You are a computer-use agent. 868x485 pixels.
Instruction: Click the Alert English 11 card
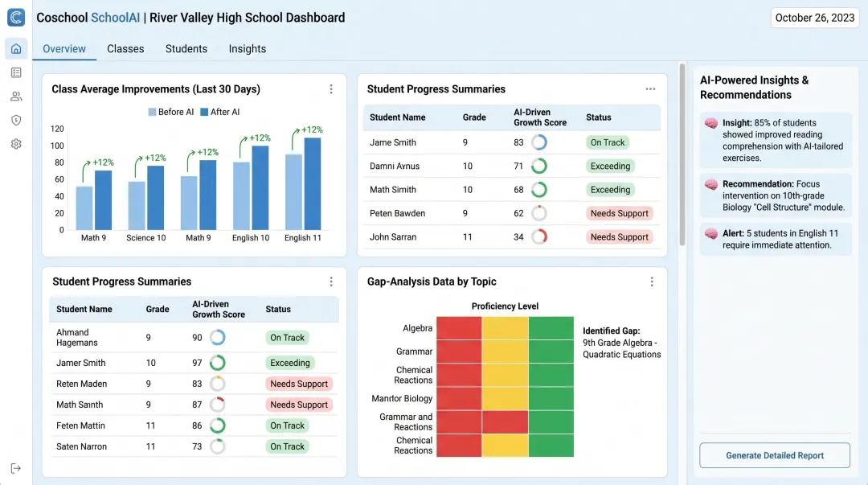[x=776, y=239]
